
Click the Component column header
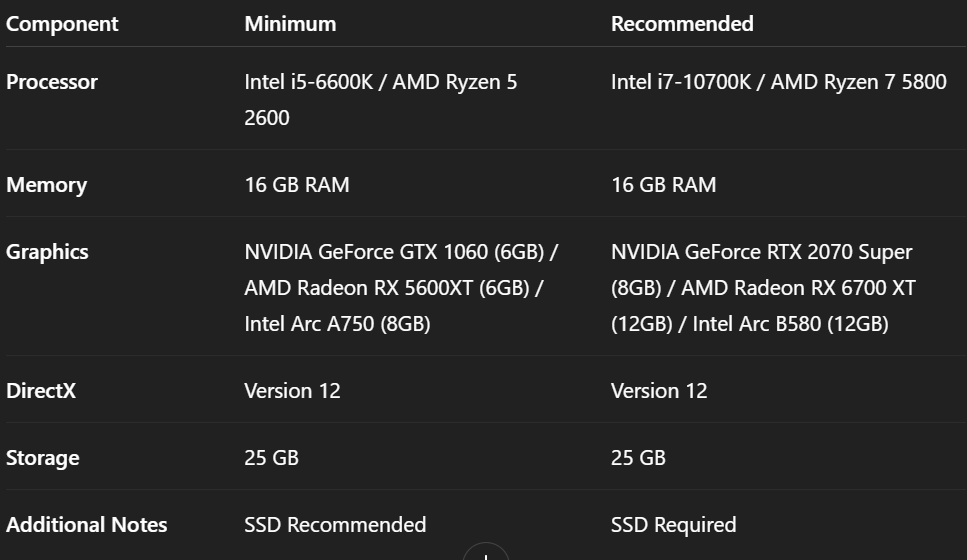tap(62, 23)
